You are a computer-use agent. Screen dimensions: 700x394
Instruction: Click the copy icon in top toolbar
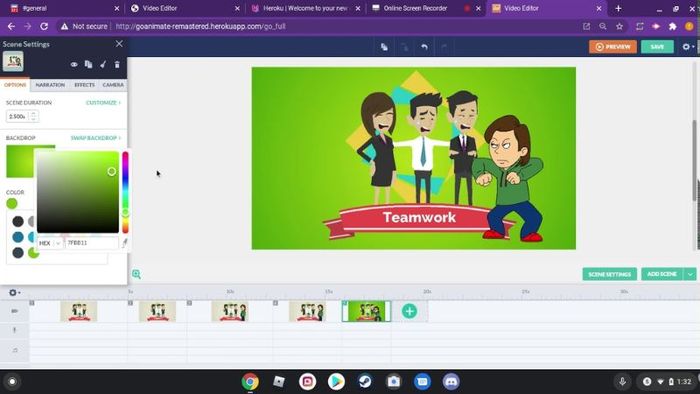384,47
